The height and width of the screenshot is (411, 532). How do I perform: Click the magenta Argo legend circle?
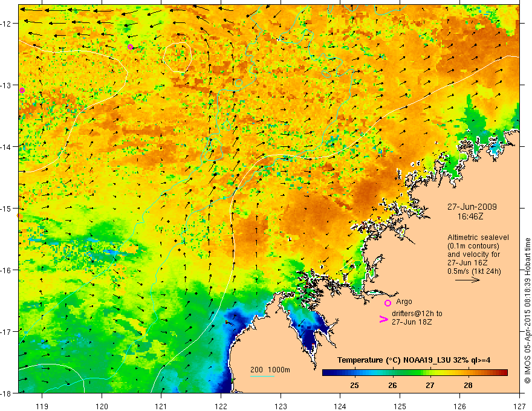(x=388, y=303)
